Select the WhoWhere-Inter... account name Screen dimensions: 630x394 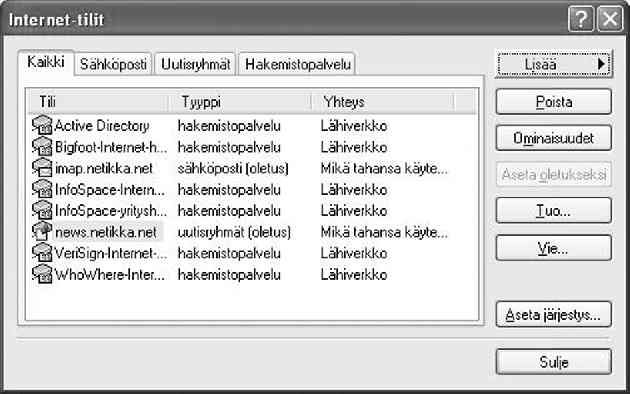pyautogui.click(x=110, y=275)
